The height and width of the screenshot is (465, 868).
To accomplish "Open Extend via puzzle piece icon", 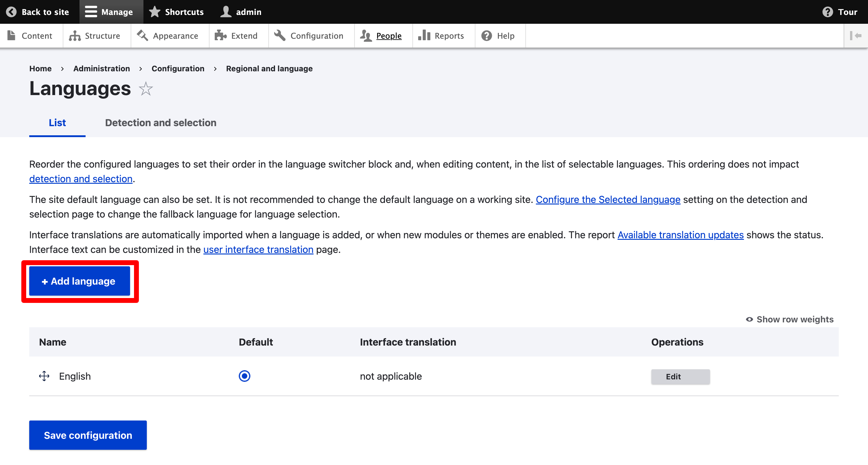I will click(221, 35).
